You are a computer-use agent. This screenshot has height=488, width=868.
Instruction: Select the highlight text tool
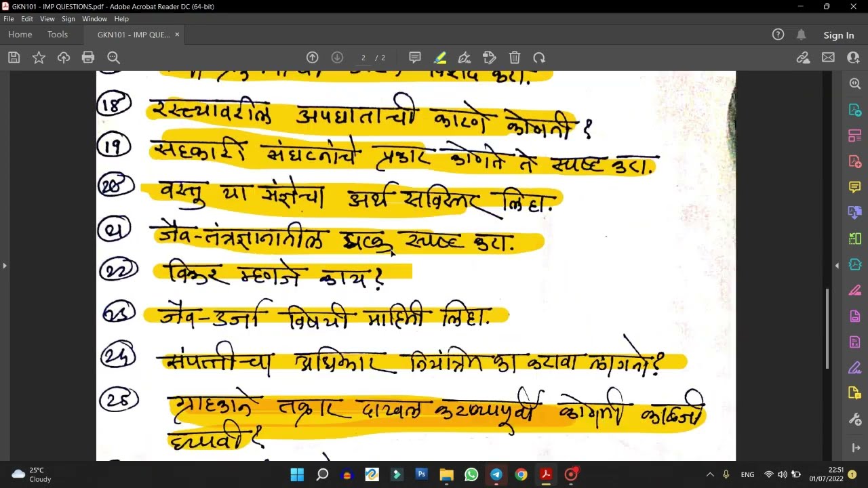(440, 58)
